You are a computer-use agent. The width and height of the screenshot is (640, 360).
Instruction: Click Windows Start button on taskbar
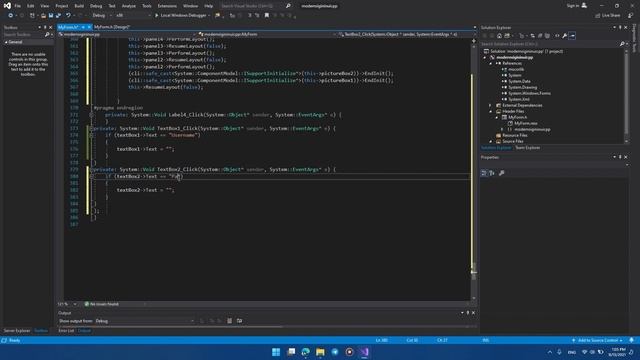[x=276, y=352]
